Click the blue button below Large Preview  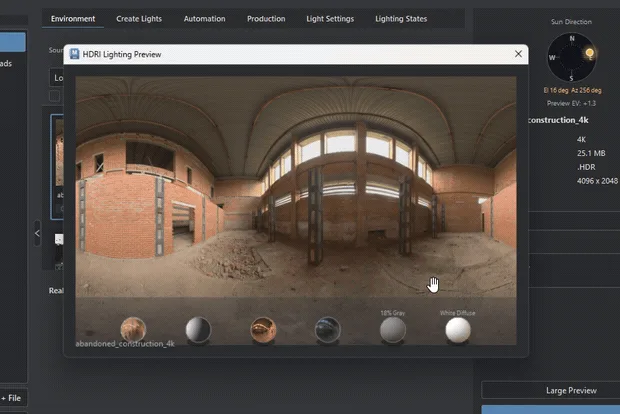point(551,409)
